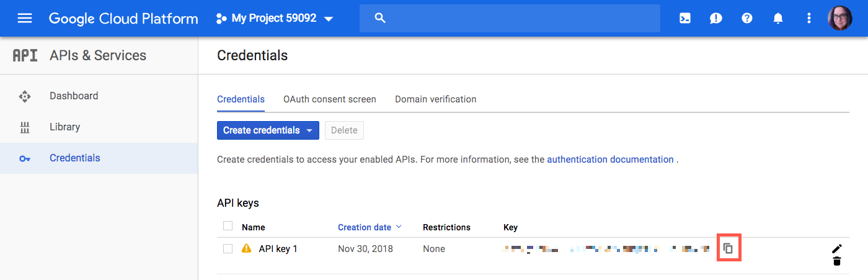The height and width of the screenshot is (280, 868).
Task: Open the help question mark icon
Action: 747,18
